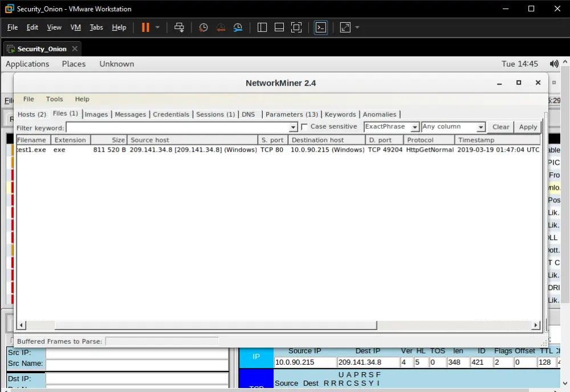
Task: Pause the virtual machine
Action: pyautogui.click(x=145, y=27)
